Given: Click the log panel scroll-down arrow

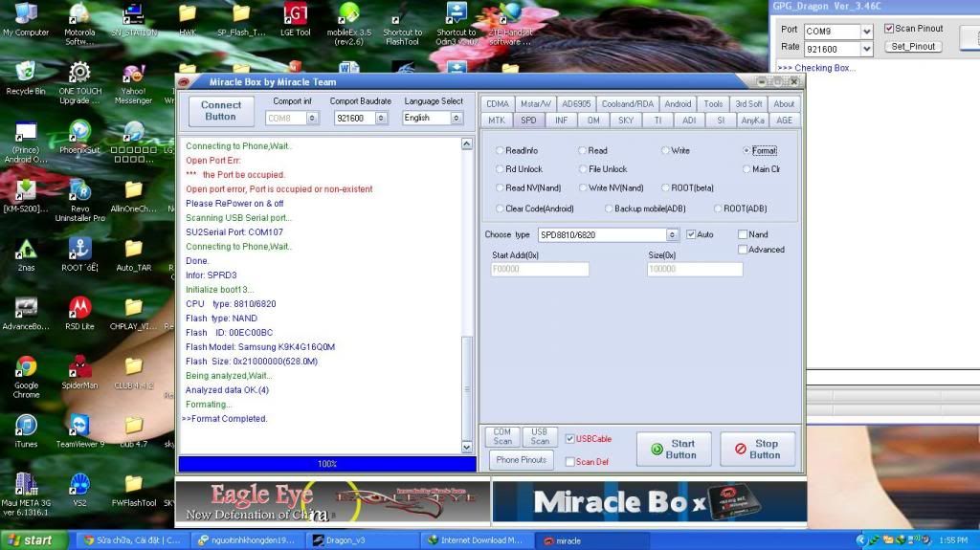Looking at the screenshot, I should [x=466, y=447].
